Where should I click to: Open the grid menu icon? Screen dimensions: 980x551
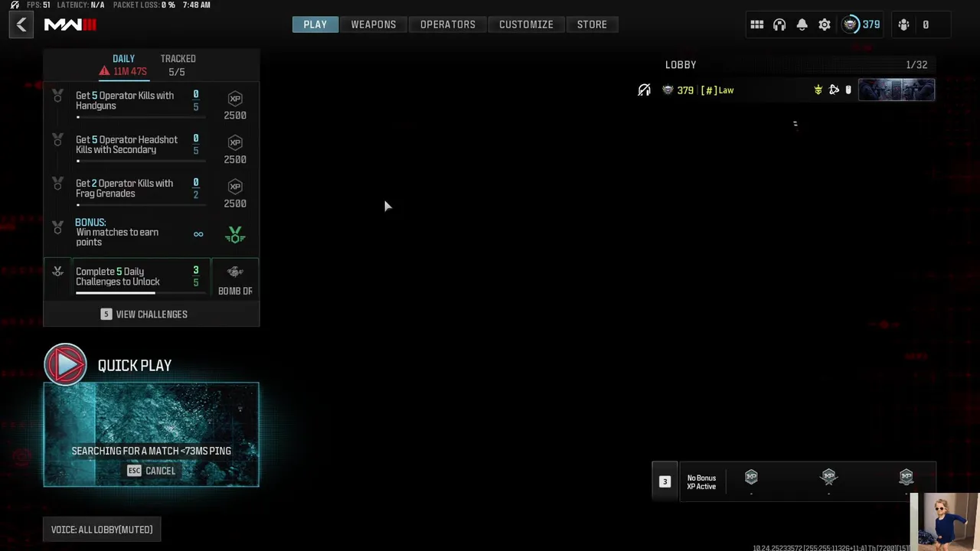[x=756, y=24]
